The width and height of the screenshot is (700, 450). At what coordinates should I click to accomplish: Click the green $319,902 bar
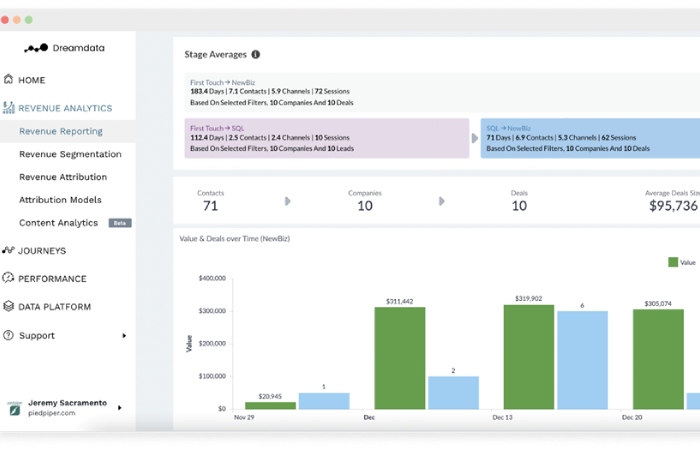529,357
